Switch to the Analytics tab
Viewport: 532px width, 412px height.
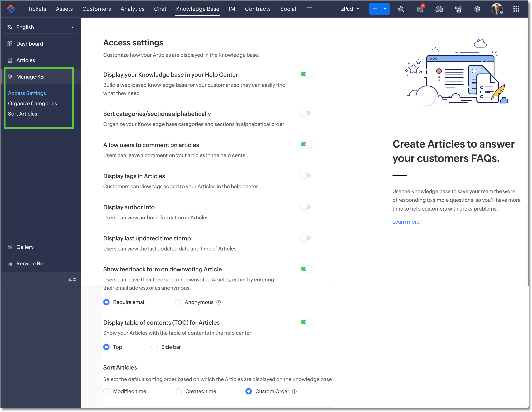[133, 9]
